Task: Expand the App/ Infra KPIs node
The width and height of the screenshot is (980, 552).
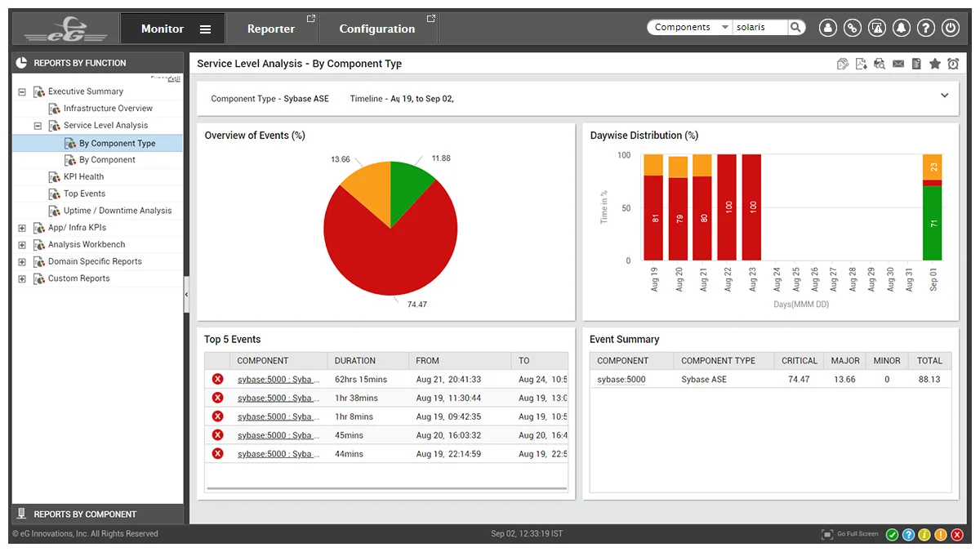Action: [x=22, y=228]
